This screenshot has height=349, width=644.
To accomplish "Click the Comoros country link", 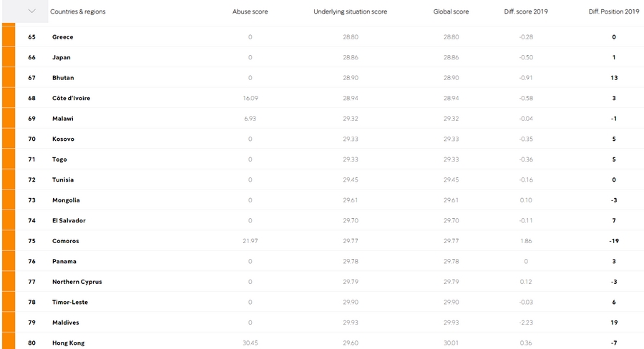I will tap(65, 241).
